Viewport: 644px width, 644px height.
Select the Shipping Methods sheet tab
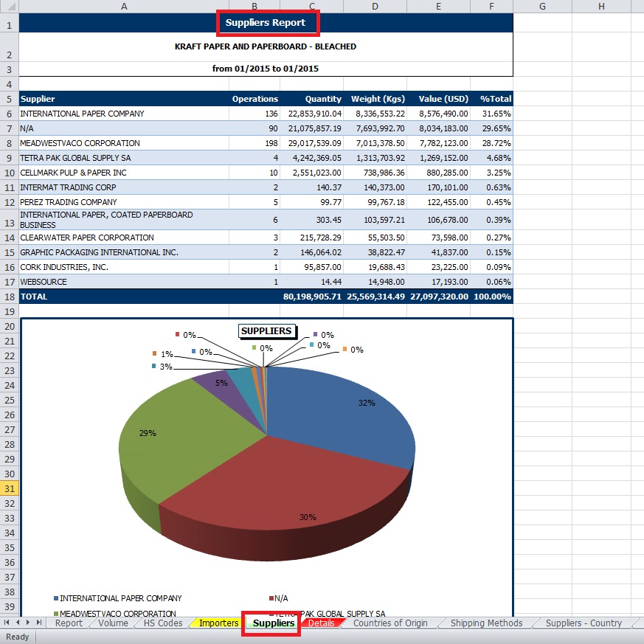tap(487, 623)
